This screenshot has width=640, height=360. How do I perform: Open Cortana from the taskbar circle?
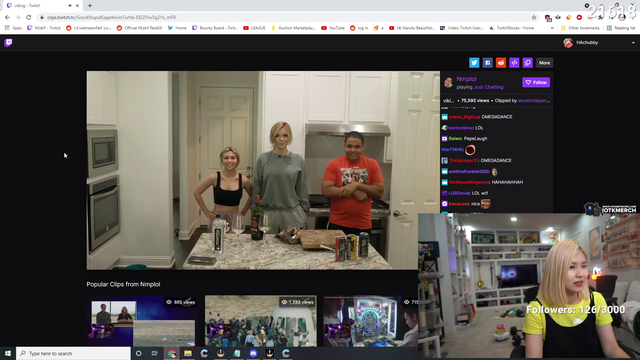138,353
